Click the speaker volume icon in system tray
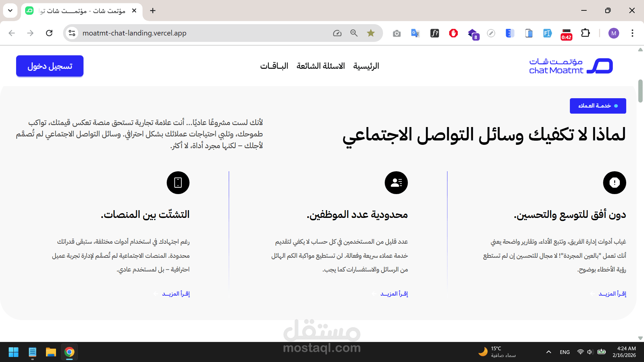This screenshot has height=362, width=644. coord(590,352)
